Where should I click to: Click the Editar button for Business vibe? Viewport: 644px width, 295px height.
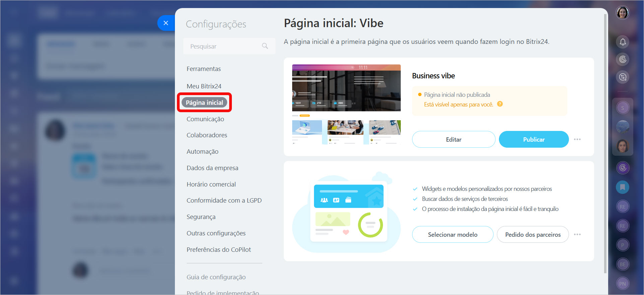[454, 139]
